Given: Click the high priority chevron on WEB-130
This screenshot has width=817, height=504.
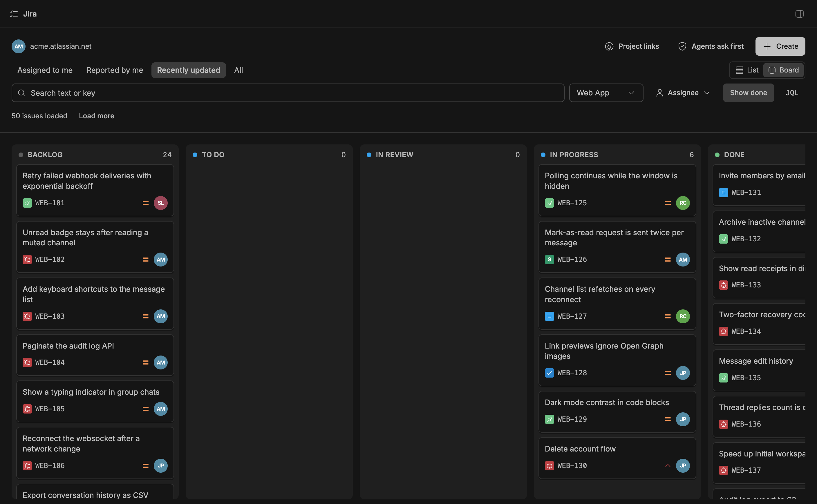Looking at the screenshot, I should (668, 465).
